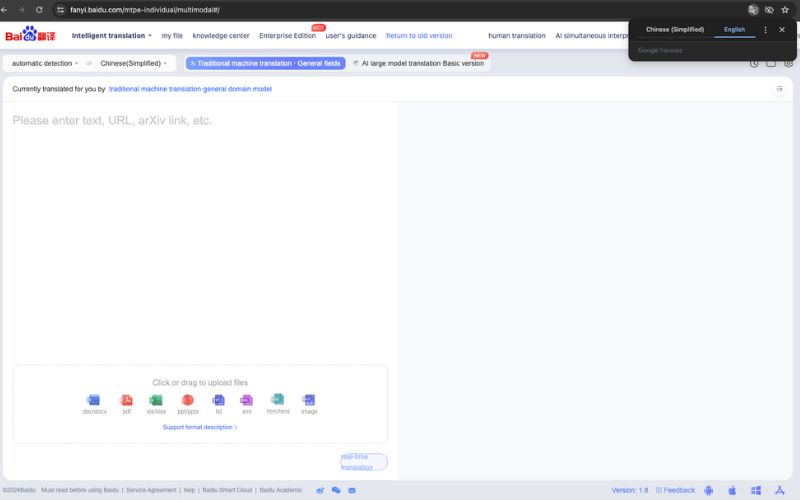Click the Baidu Translate logo
This screenshot has height=500, width=800.
pyautogui.click(x=30, y=35)
